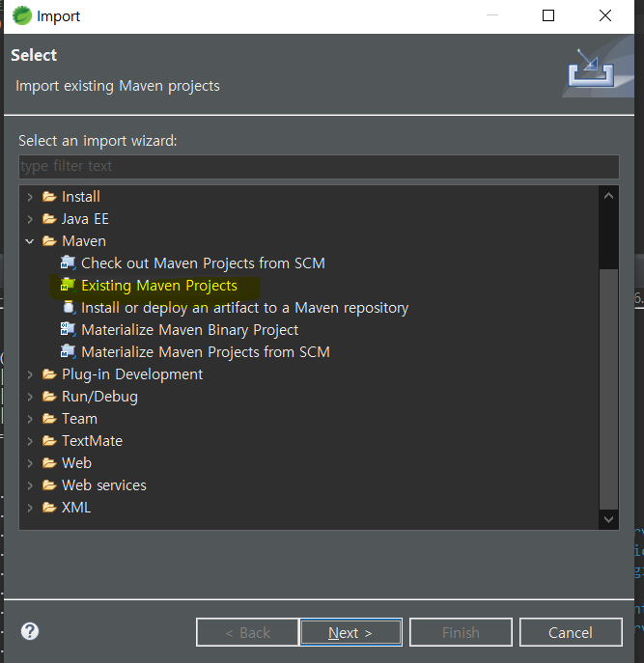Select the "Java EE" tree label
This screenshot has width=644, height=663.
[85, 219]
